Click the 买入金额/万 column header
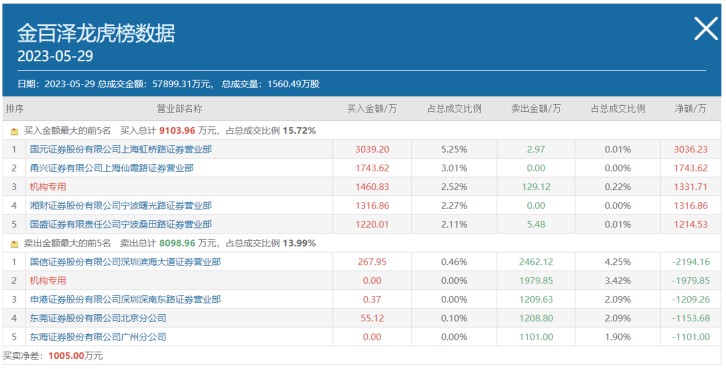Viewport: 726px width, 369px height. [372, 109]
